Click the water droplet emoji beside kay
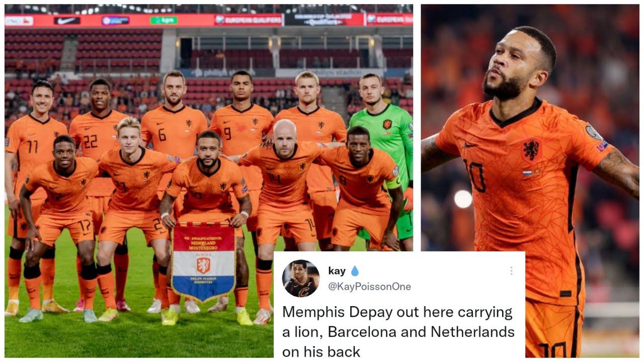Viewport: 644px width, 362px height. pos(355,271)
